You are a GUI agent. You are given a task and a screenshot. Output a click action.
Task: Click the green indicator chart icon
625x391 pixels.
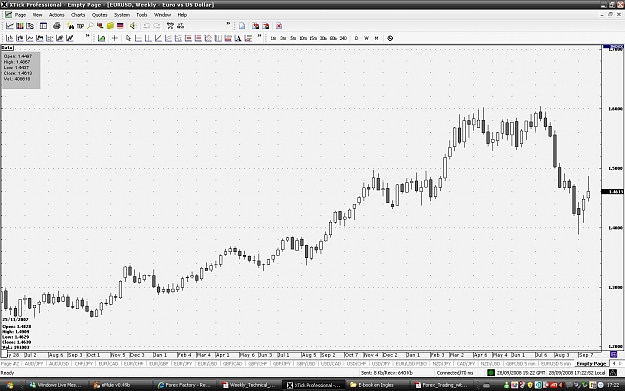coord(102,38)
